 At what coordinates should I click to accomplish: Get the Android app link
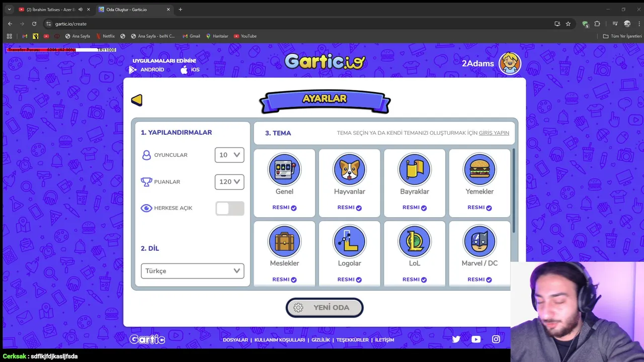(x=146, y=70)
